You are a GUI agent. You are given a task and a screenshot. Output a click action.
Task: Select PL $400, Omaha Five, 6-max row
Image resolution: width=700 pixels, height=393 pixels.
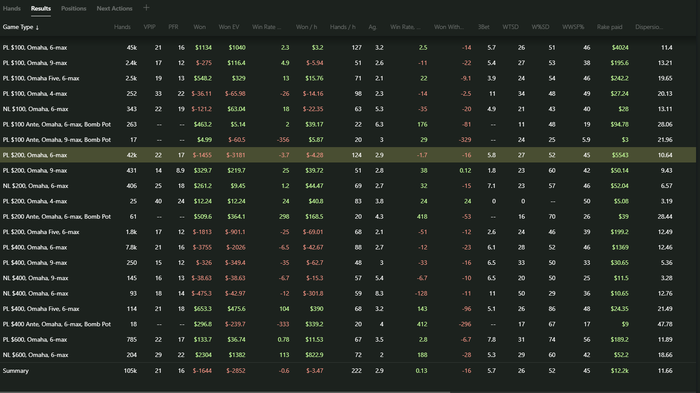click(348, 309)
